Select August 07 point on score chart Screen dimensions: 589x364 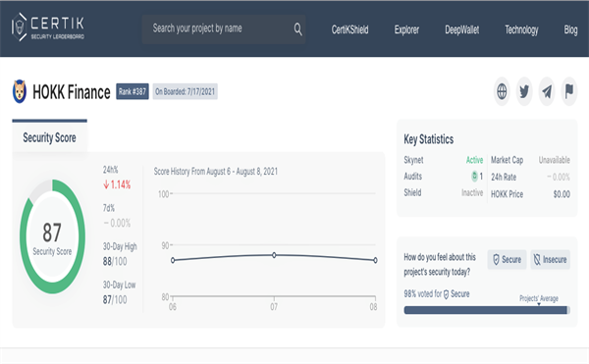pyautogui.click(x=274, y=255)
